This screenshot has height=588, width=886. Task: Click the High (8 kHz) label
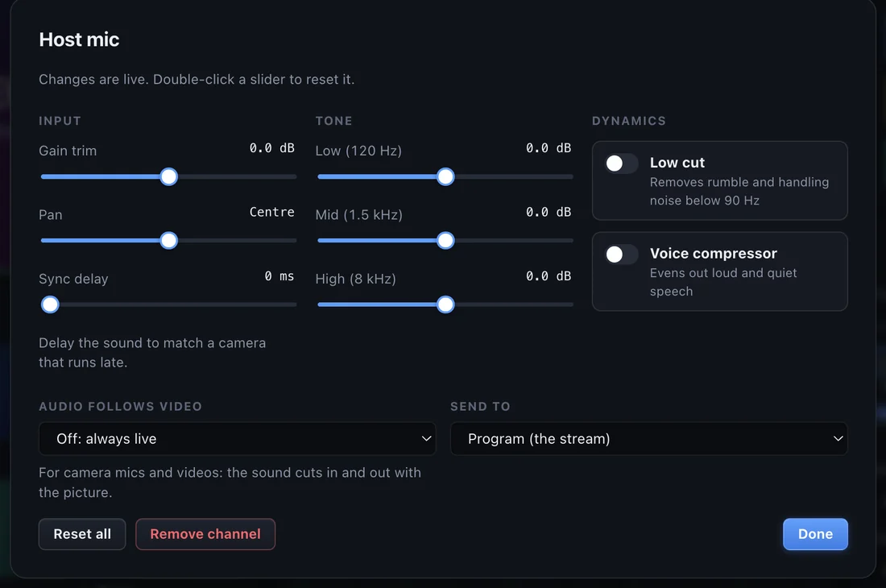coord(355,279)
